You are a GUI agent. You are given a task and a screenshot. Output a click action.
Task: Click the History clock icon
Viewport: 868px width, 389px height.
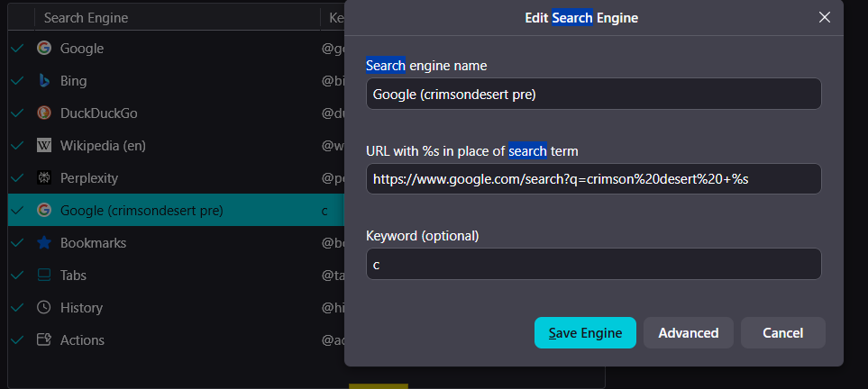44,307
